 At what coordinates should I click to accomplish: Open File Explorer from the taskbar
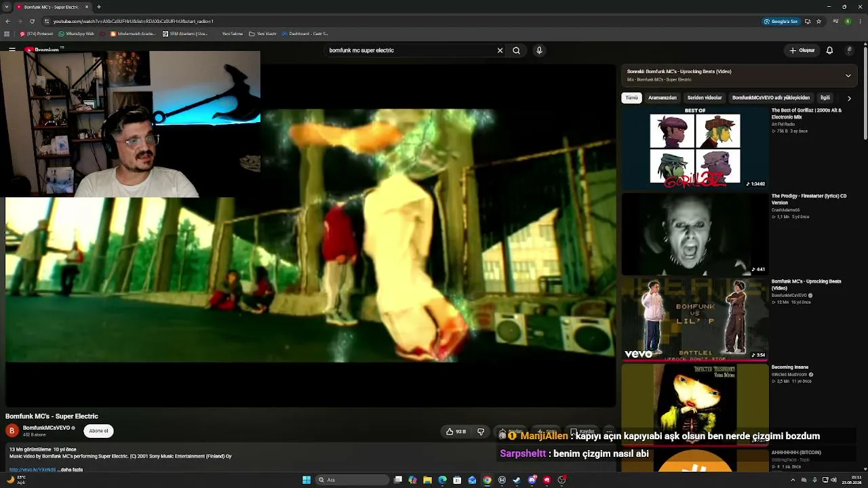click(x=427, y=480)
